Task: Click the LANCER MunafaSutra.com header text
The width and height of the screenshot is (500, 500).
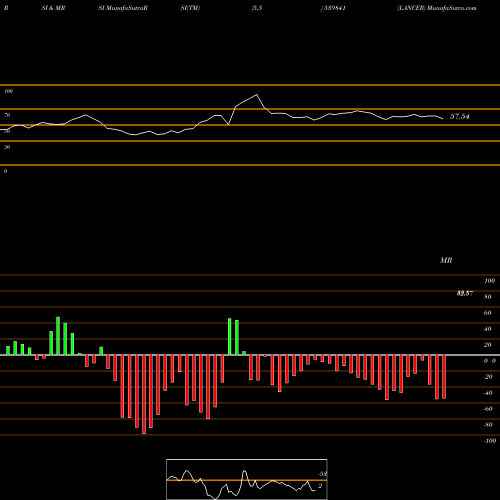Action: pyautogui.click(x=437, y=8)
